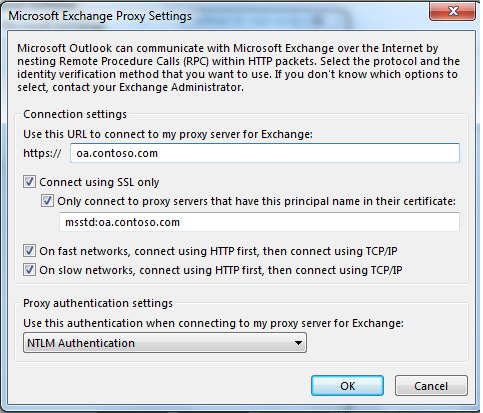Click the Outlook RPC over HTTP description text
Viewport: 483px width, 413px height.
[x=238, y=68]
